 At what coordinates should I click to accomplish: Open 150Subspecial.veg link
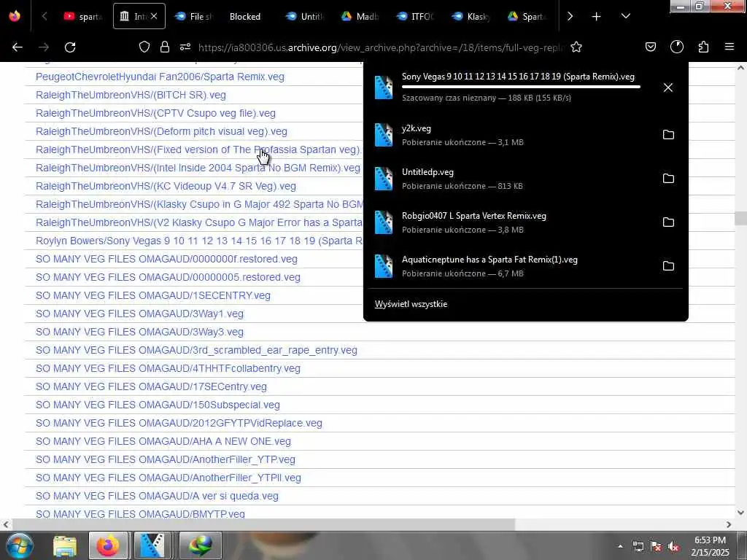pos(158,405)
